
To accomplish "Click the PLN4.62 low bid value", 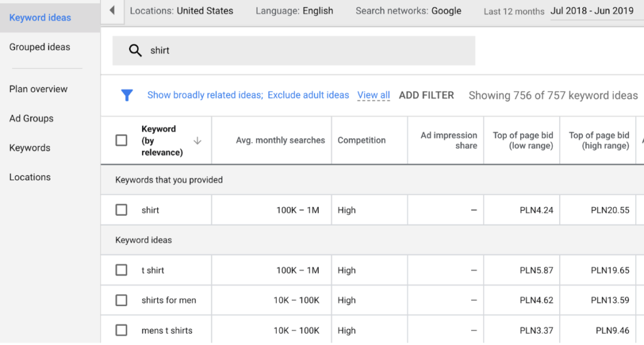I will [536, 300].
